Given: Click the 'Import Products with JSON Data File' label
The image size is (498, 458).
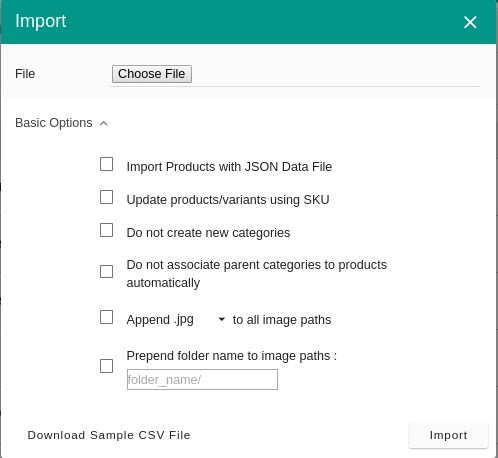Looking at the screenshot, I should pos(229,167).
